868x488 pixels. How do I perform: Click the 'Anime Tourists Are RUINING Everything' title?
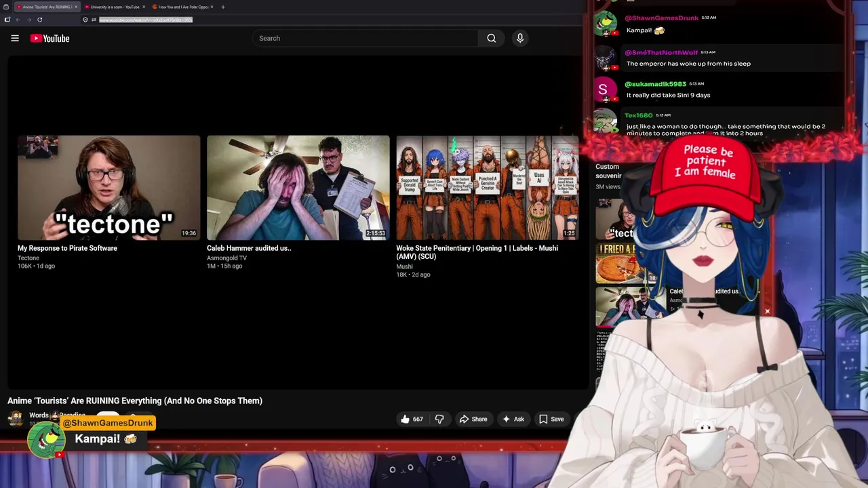point(135,401)
